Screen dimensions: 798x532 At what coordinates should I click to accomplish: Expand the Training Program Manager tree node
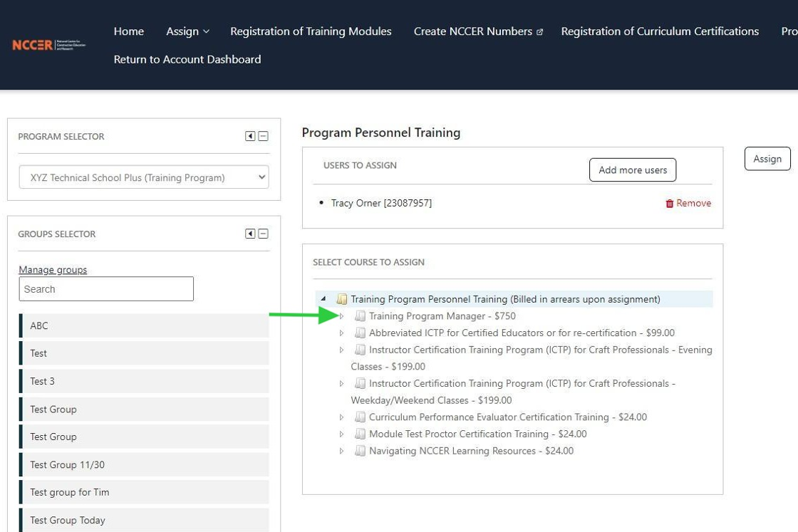(x=343, y=315)
